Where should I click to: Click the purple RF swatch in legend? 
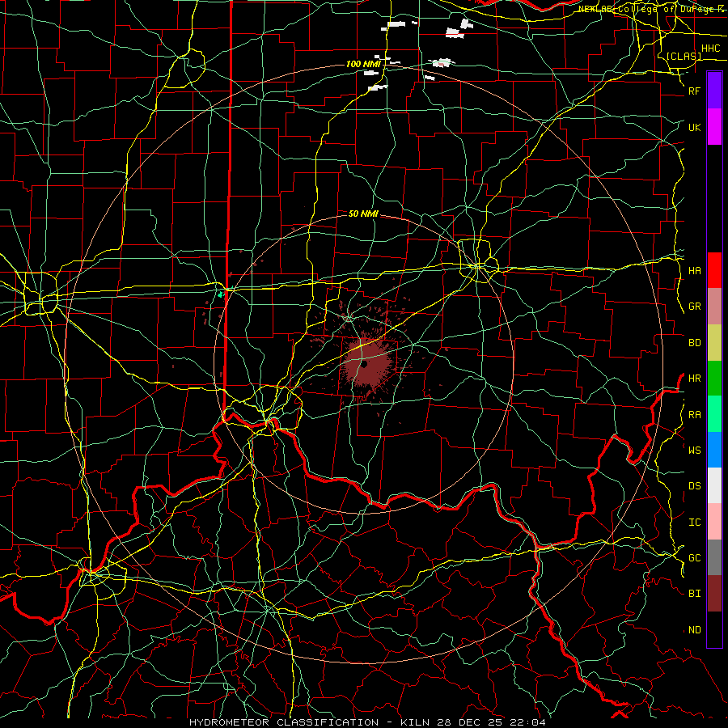click(x=714, y=91)
